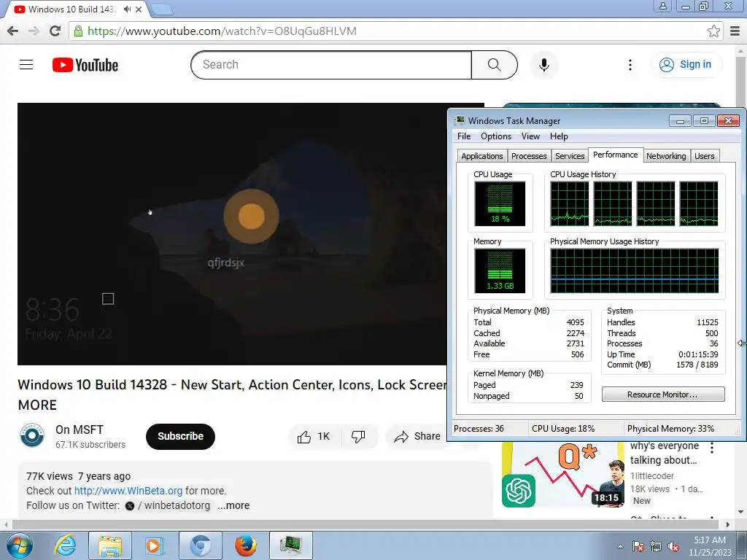This screenshot has height=560, width=747.
Task: Open Windows Media Player from taskbar
Action: [154, 545]
